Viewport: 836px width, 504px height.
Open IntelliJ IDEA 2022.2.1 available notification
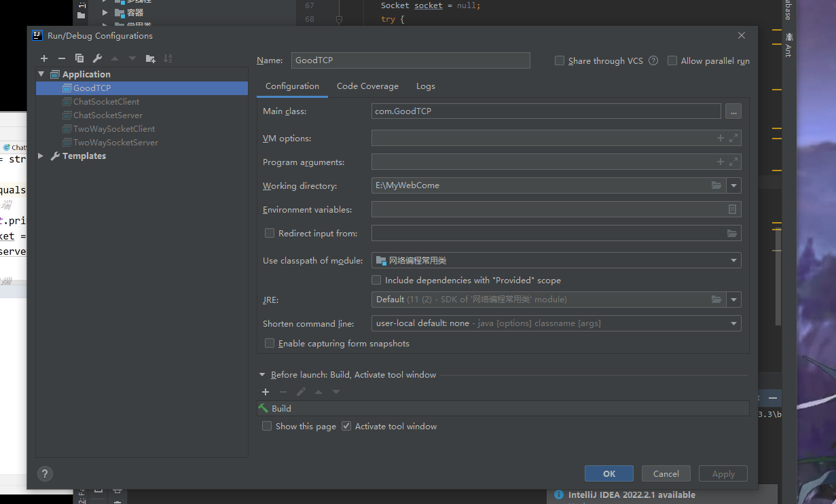632,494
